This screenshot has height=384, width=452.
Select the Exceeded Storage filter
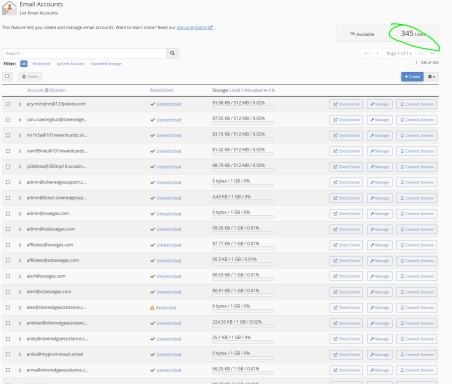[106, 64]
